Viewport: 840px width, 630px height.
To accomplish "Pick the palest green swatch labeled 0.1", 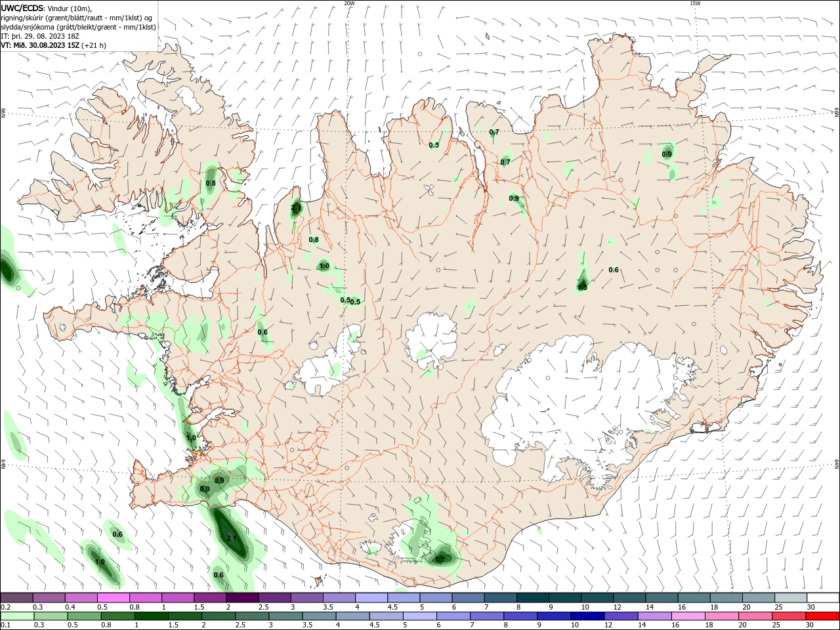I will pos(17,616).
